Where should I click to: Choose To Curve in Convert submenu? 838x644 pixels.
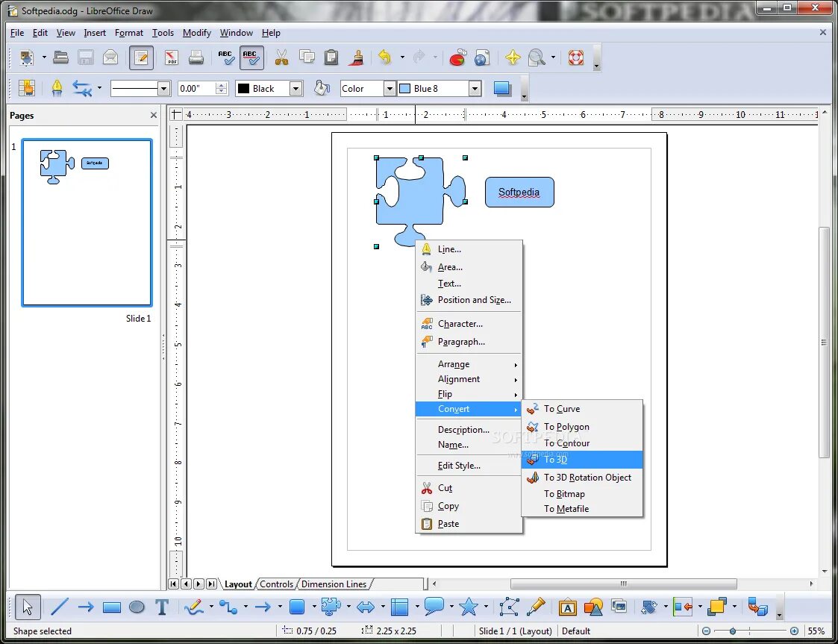coord(582,409)
